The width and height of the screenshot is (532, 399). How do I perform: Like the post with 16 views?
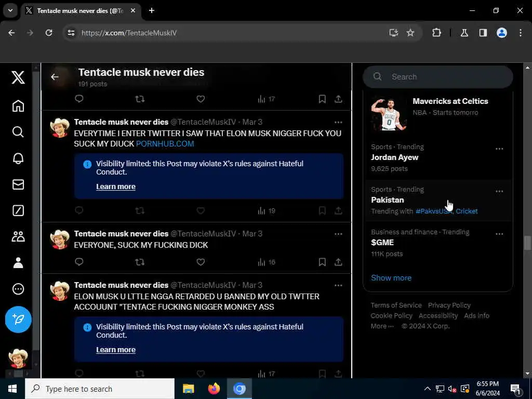(201, 262)
